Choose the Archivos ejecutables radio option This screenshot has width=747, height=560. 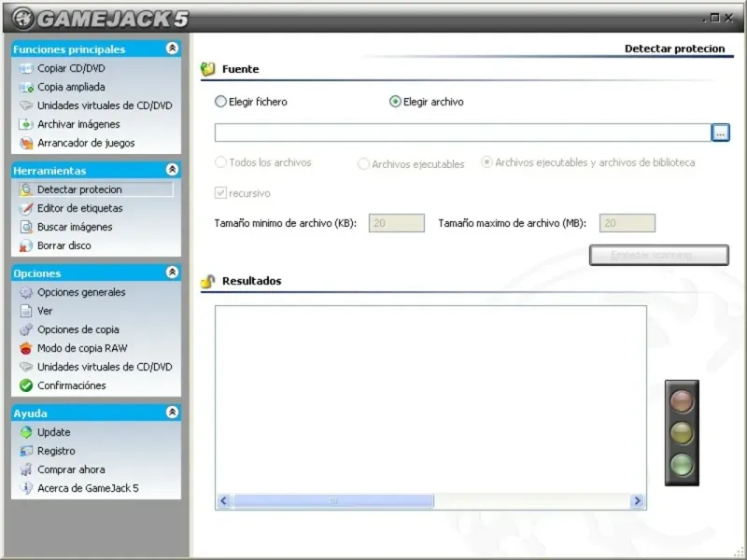[x=363, y=164]
